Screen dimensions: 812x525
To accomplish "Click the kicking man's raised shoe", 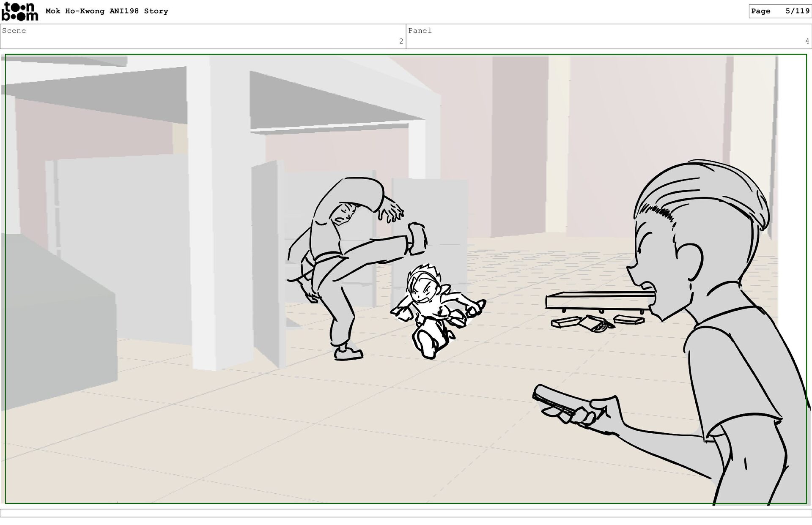I will (417, 239).
